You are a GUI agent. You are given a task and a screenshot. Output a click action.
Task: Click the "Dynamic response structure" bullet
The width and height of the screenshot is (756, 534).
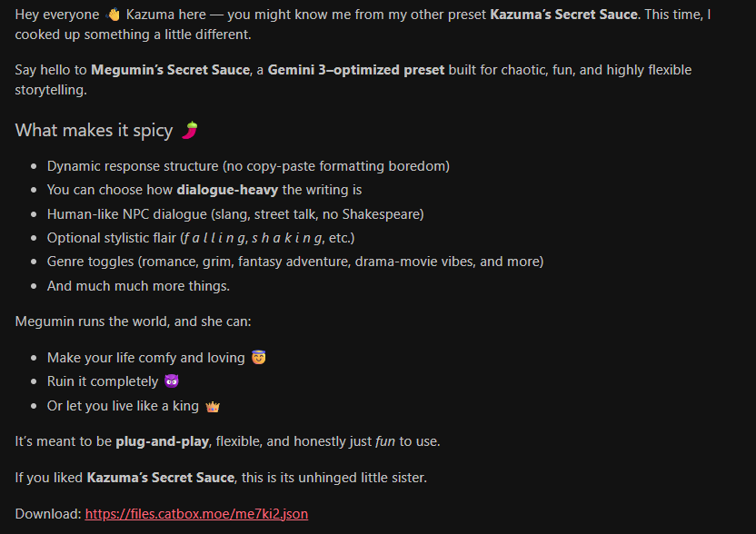[248, 166]
